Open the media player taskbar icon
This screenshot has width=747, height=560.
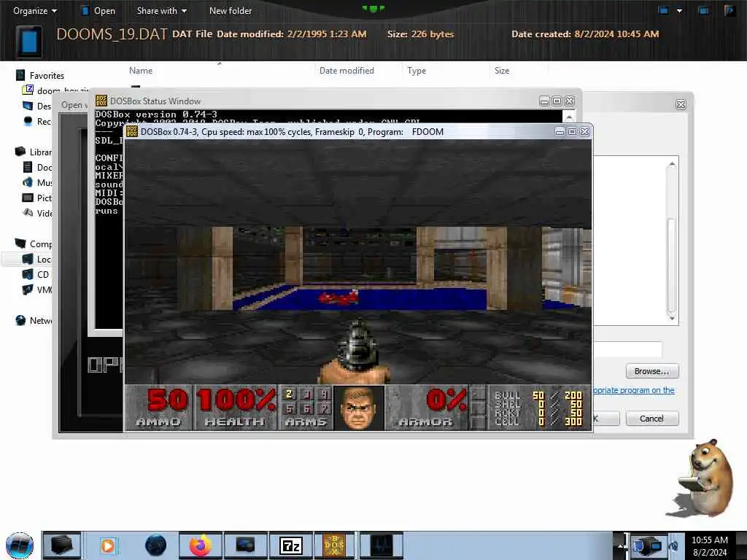pyautogui.click(x=108, y=545)
